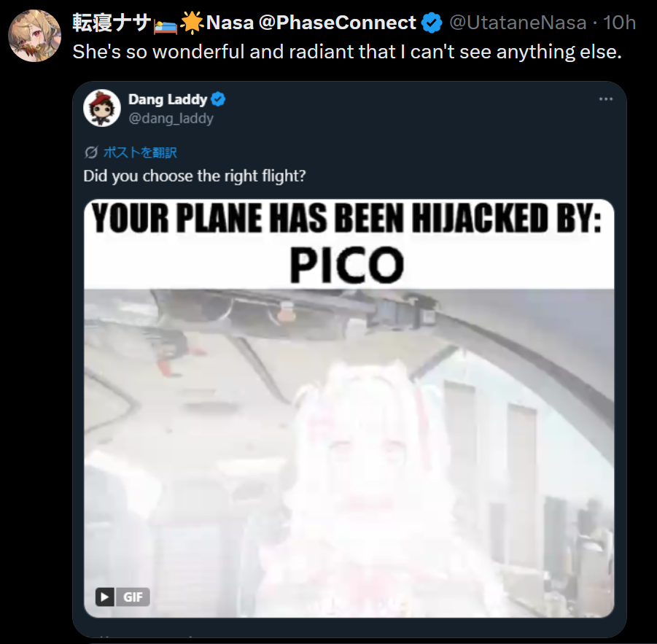This screenshot has width=657, height=644.
Task: Click Nasa's blue verified badge
Action: 432,23
